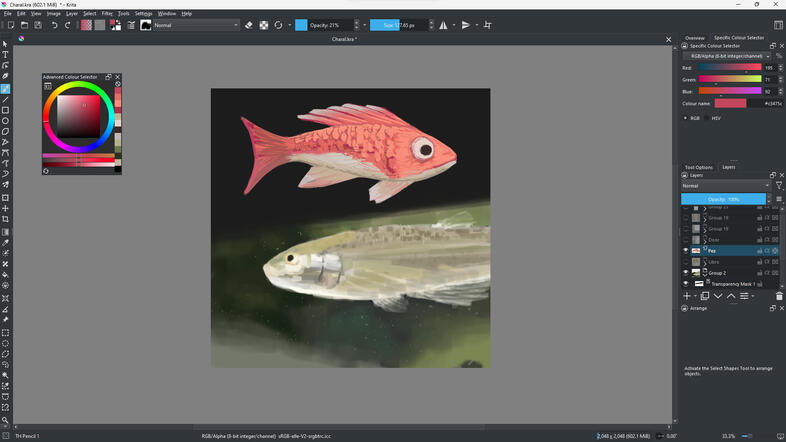Viewport: 786px width, 442px height.
Task: Click the Undo arrow in the toolbar
Action: tap(54, 25)
